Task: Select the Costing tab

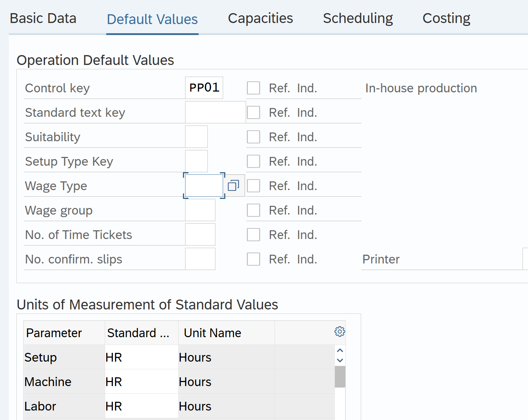Action: click(446, 18)
